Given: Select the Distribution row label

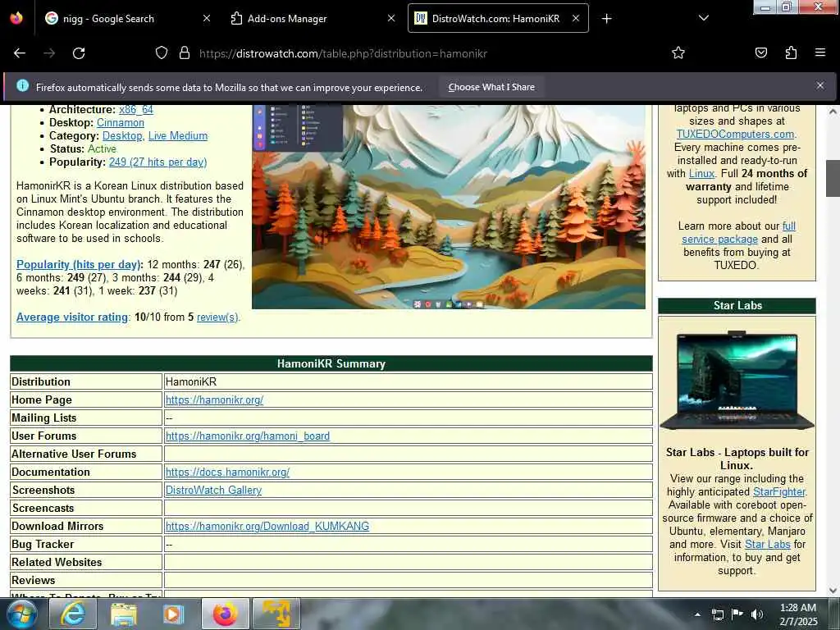Looking at the screenshot, I should pos(41,382).
